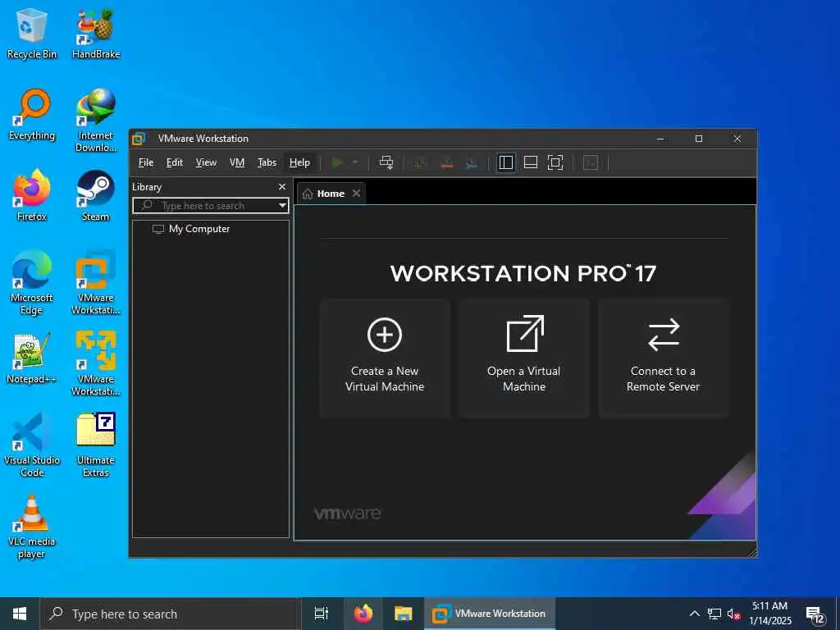Expand the Library search dropdown arrow

click(282, 206)
